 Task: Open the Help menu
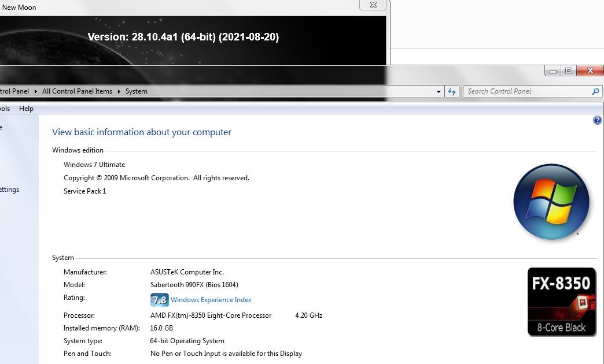coord(26,109)
